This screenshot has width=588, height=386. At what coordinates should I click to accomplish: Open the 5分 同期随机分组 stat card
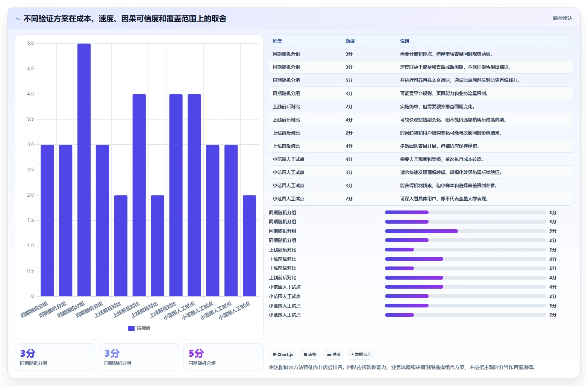coord(223,357)
